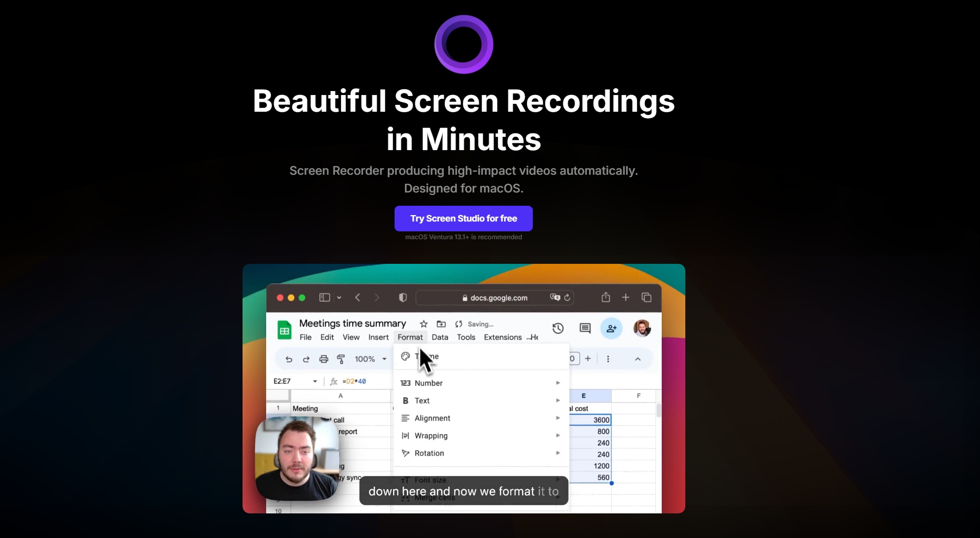Click the webcam overlay thumbnail
Viewport: 980px width, 538px height.
coord(297,458)
